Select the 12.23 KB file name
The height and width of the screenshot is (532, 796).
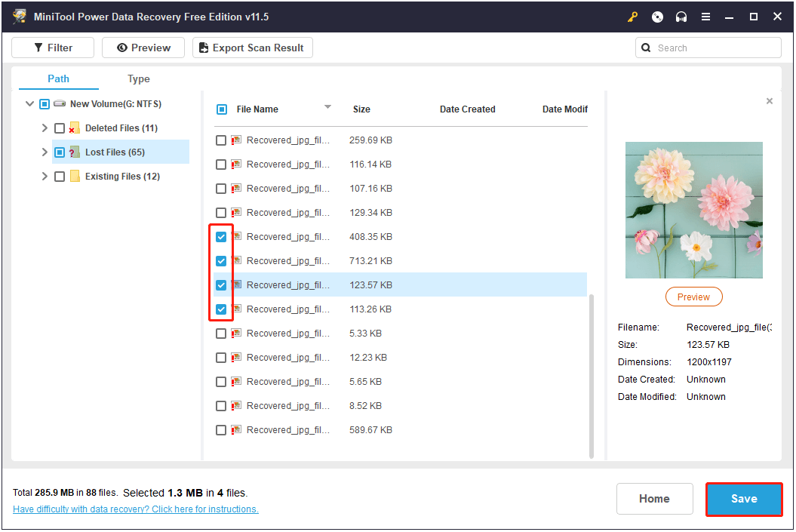[x=287, y=358]
